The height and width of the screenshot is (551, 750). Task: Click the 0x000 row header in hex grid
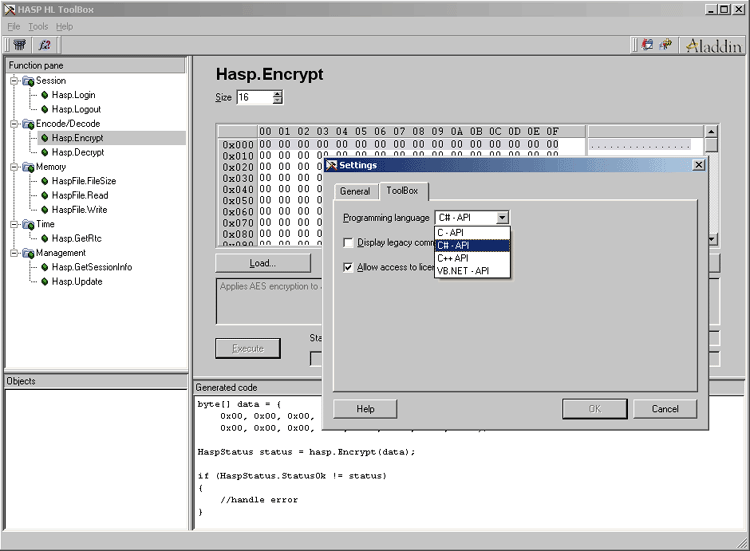click(238, 144)
